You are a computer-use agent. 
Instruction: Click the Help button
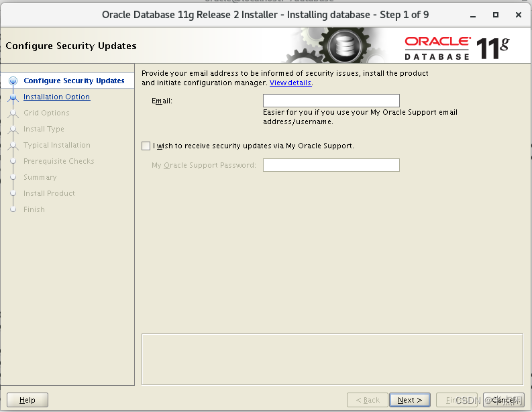pyautogui.click(x=27, y=400)
